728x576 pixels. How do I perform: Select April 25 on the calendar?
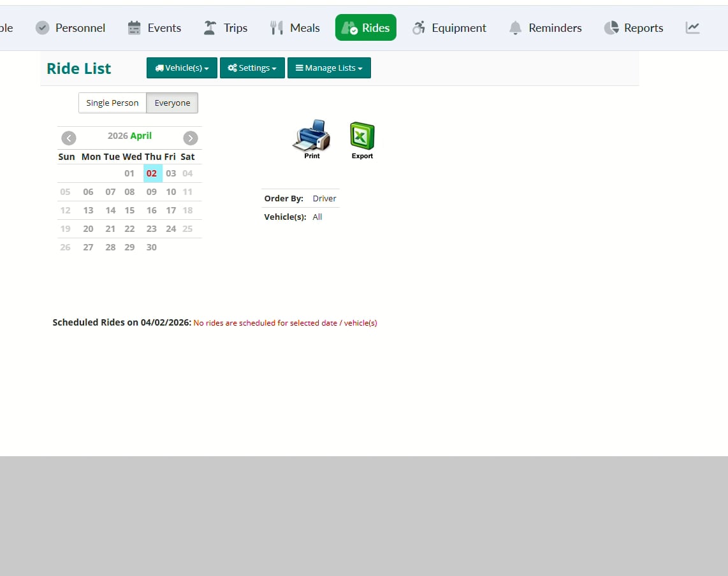[x=187, y=229]
